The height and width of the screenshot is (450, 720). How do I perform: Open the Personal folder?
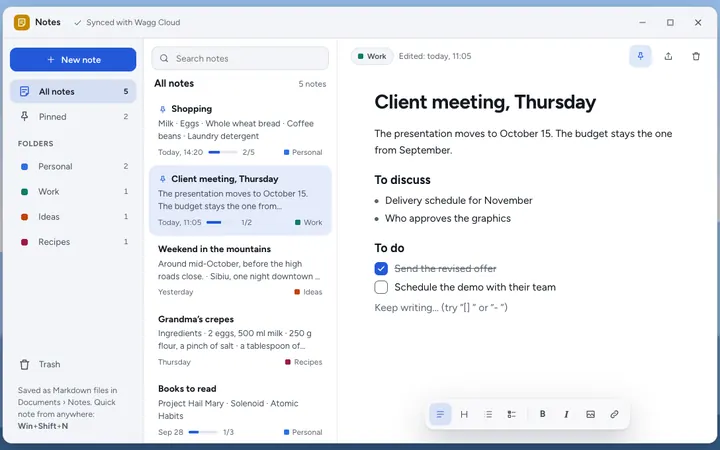(x=73, y=166)
